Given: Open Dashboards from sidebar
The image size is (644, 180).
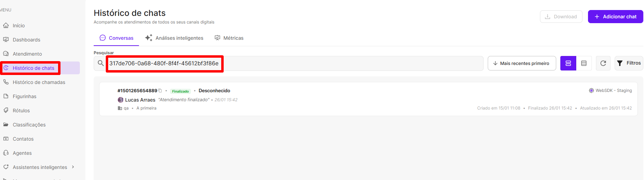Looking at the screenshot, I should [x=26, y=40].
